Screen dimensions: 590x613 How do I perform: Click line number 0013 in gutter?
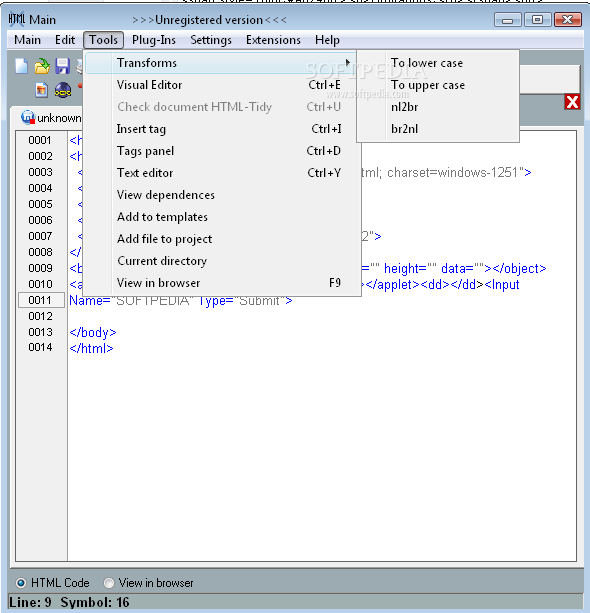pos(40,332)
